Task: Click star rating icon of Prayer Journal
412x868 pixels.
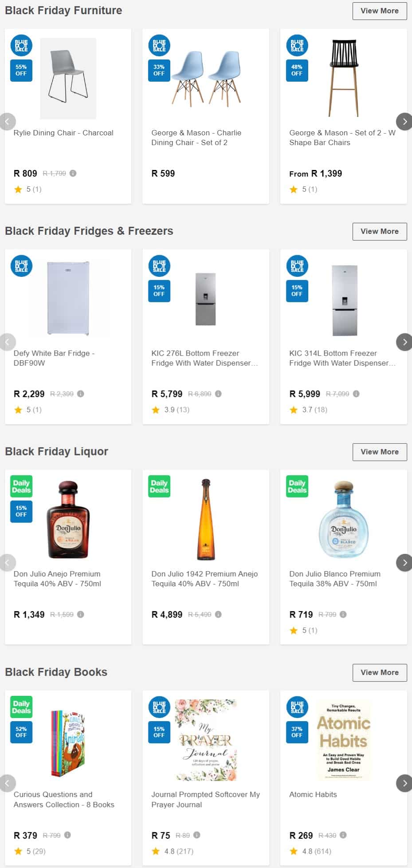Action: (156, 851)
